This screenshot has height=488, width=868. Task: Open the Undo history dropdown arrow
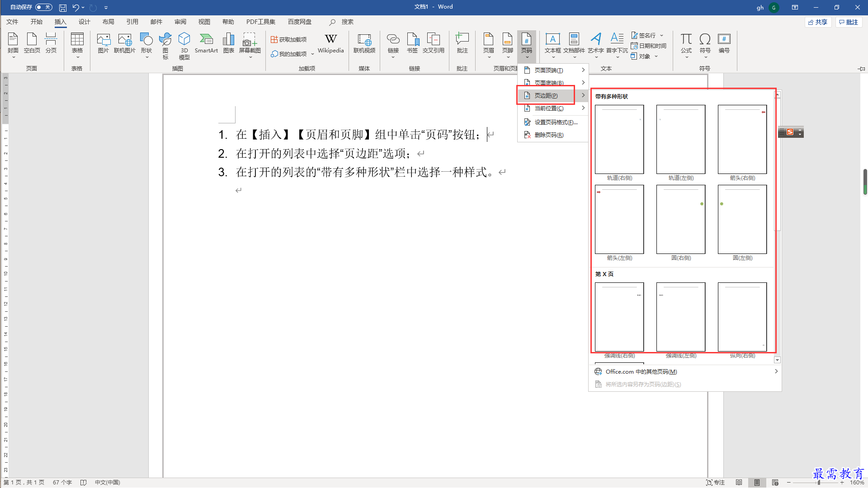click(83, 7)
